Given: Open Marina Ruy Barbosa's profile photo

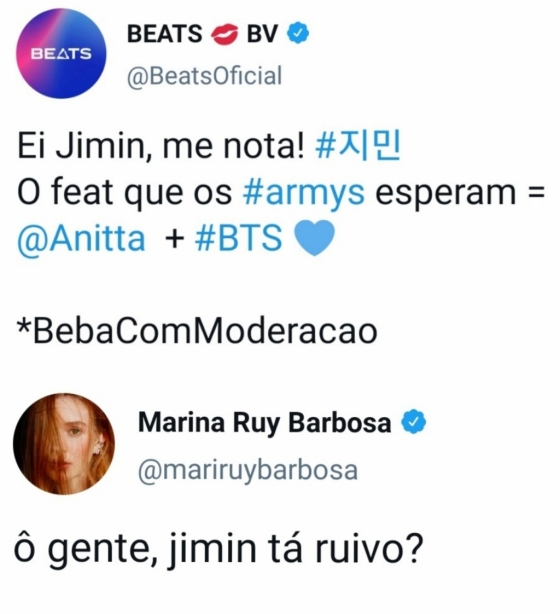Looking at the screenshot, I should click(64, 444).
